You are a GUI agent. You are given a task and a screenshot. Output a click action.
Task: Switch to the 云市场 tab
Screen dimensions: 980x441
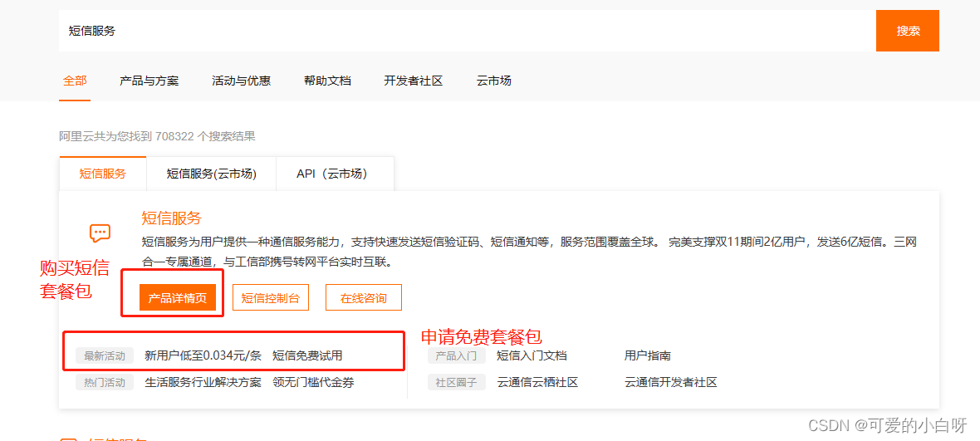tap(494, 81)
